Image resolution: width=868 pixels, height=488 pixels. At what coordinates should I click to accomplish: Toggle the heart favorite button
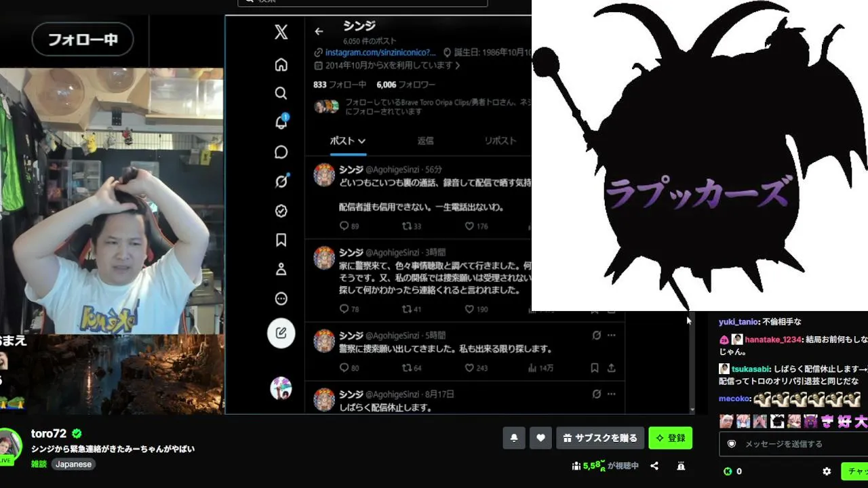pos(540,438)
